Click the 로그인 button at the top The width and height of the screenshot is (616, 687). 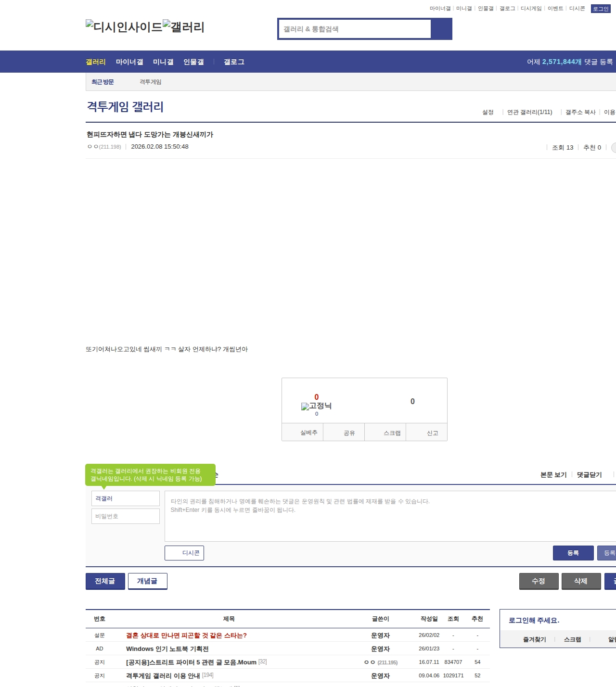(x=601, y=9)
